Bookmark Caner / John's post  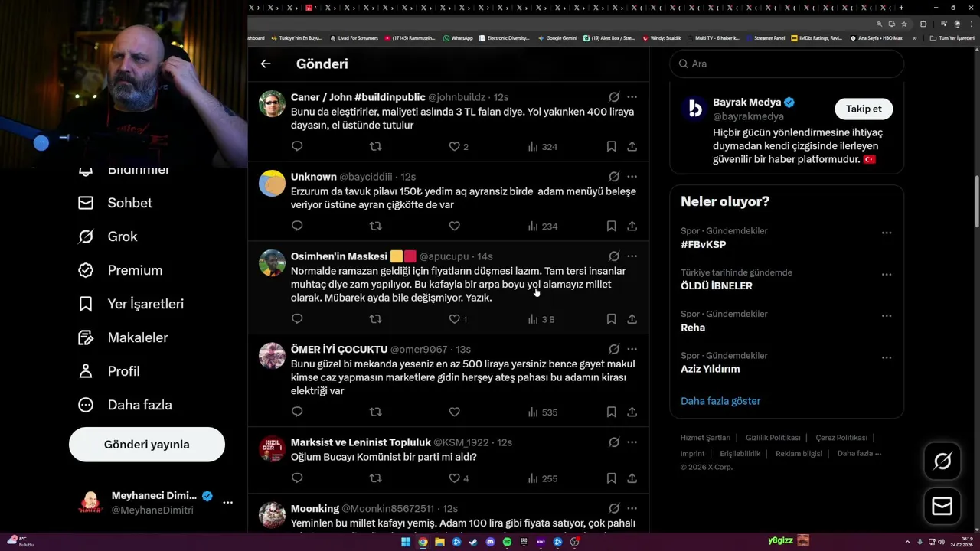click(x=611, y=146)
